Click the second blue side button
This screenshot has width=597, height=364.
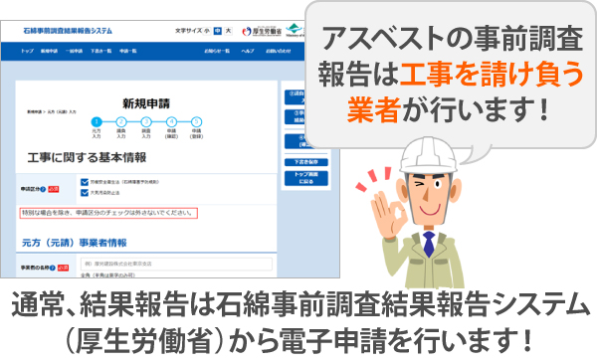(x=296, y=117)
